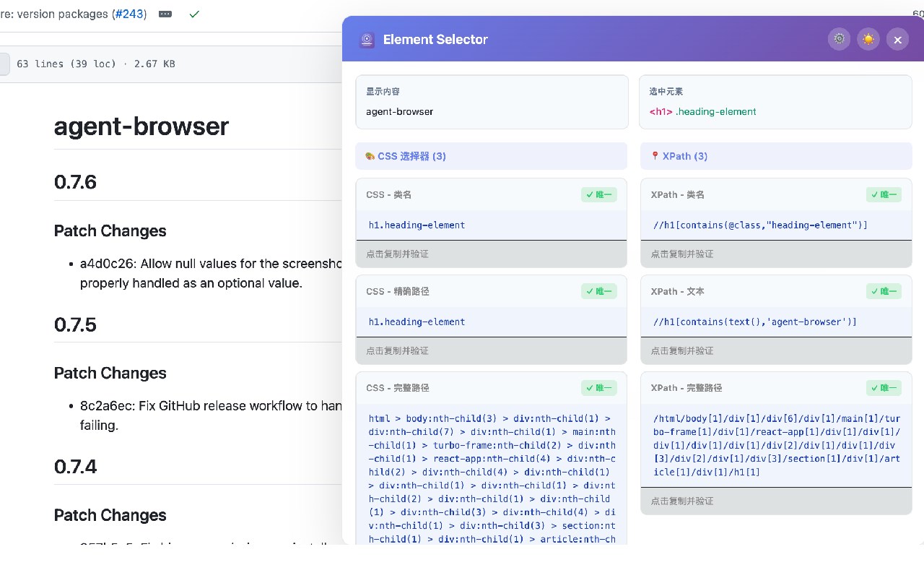Image resolution: width=924 pixels, height=578 pixels.
Task: Copy and verify the CSS 类名 selector
Action: (491, 254)
